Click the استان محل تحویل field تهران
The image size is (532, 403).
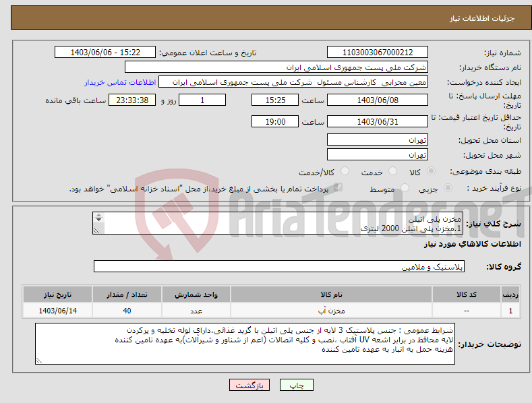[x=378, y=139]
